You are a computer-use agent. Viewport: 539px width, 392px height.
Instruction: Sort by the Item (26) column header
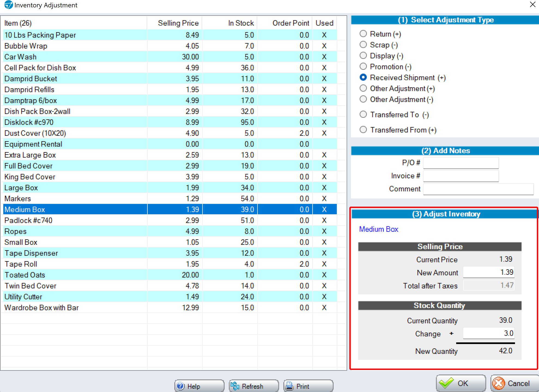point(74,23)
